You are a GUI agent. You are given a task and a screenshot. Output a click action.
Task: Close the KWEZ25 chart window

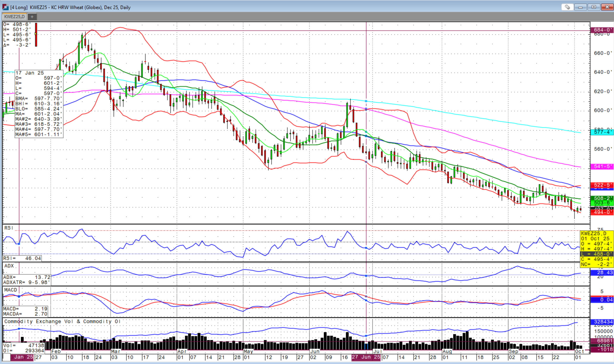[607, 7]
